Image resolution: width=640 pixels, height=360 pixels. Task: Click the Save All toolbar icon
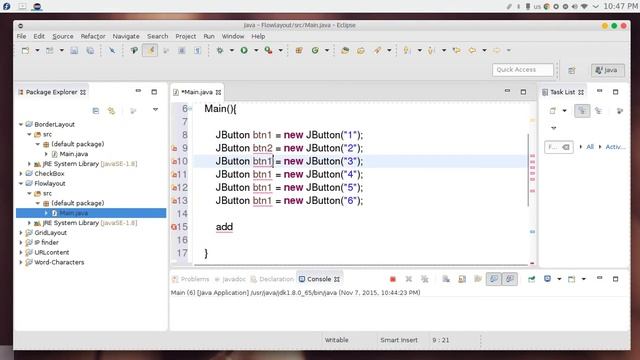[90, 51]
